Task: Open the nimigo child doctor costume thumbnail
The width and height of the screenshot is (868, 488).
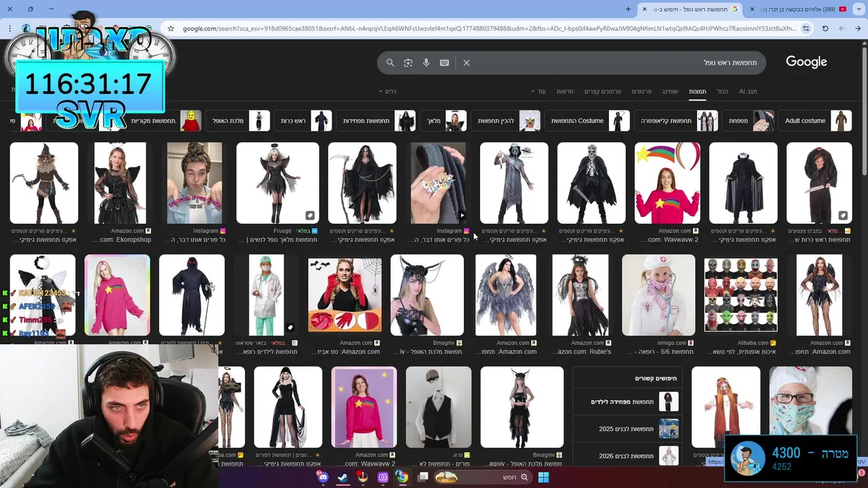Action: (x=658, y=295)
